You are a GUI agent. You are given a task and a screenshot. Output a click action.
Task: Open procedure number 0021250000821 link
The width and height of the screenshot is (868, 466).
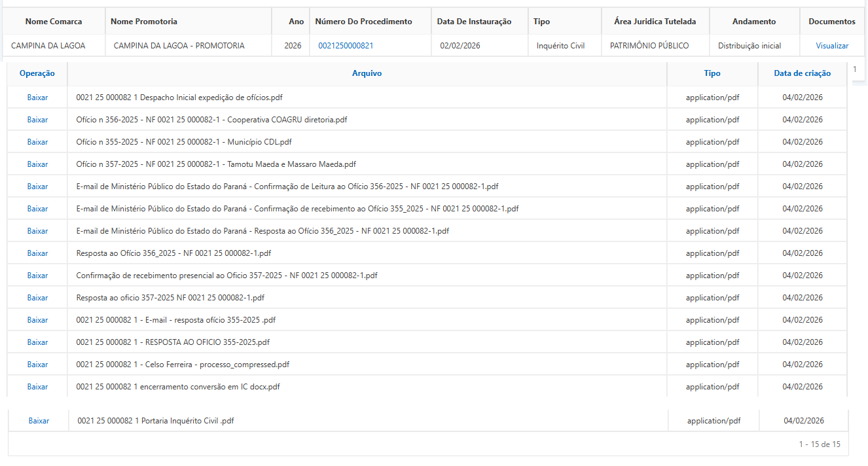tap(346, 46)
